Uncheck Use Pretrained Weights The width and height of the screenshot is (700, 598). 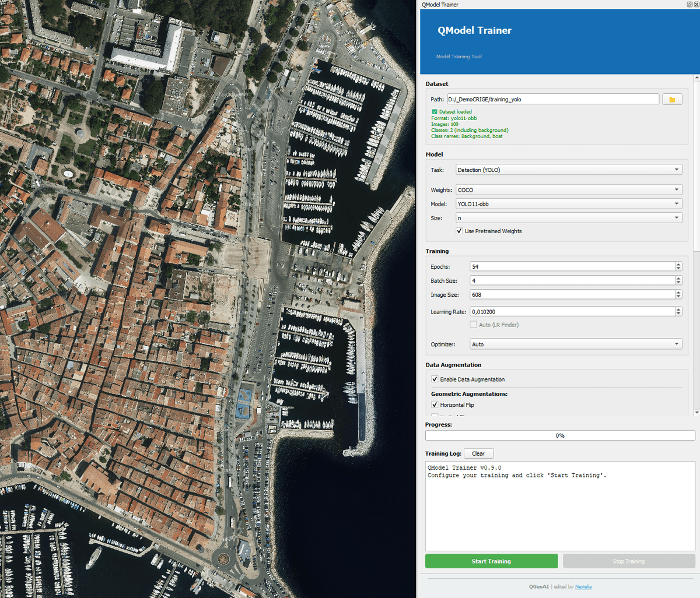point(459,231)
